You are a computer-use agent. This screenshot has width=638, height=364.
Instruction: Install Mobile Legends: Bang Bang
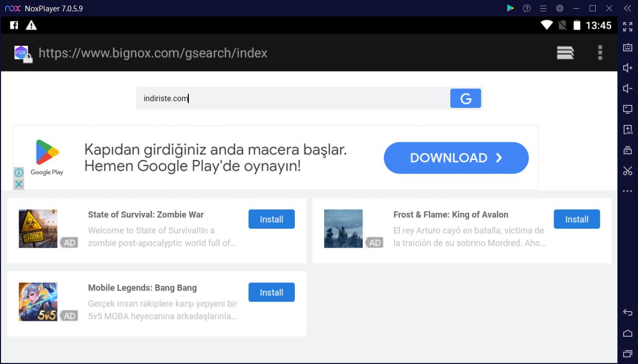pos(272,292)
